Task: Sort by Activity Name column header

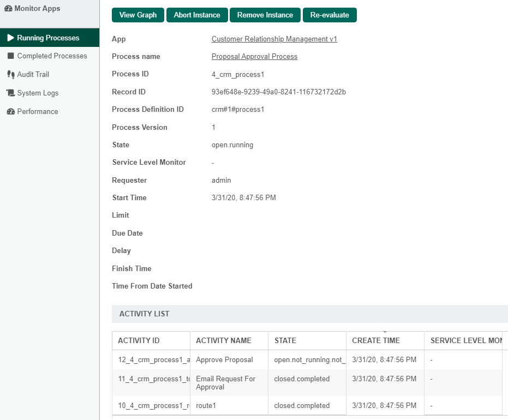Action: point(224,340)
